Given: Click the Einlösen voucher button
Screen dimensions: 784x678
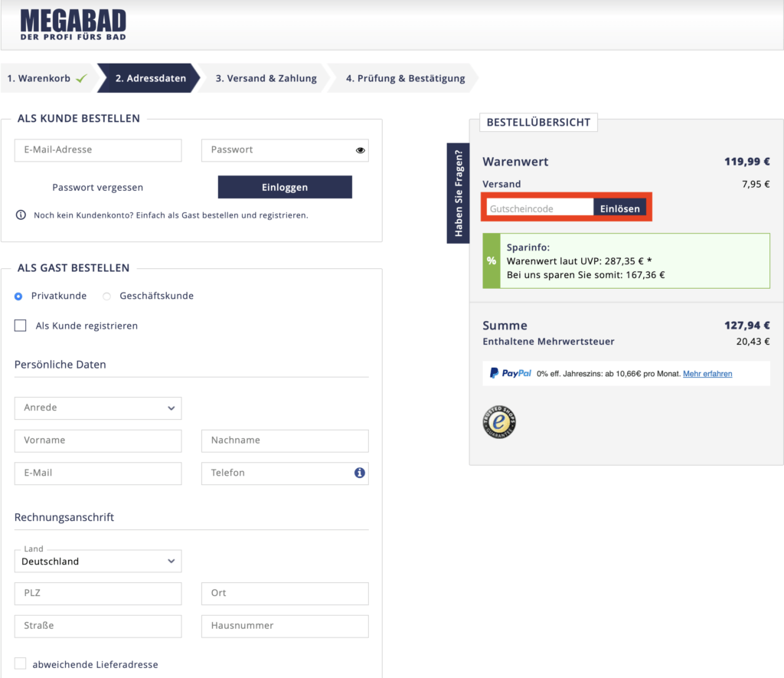Looking at the screenshot, I should pyautogui.click(x=620, y=208).
